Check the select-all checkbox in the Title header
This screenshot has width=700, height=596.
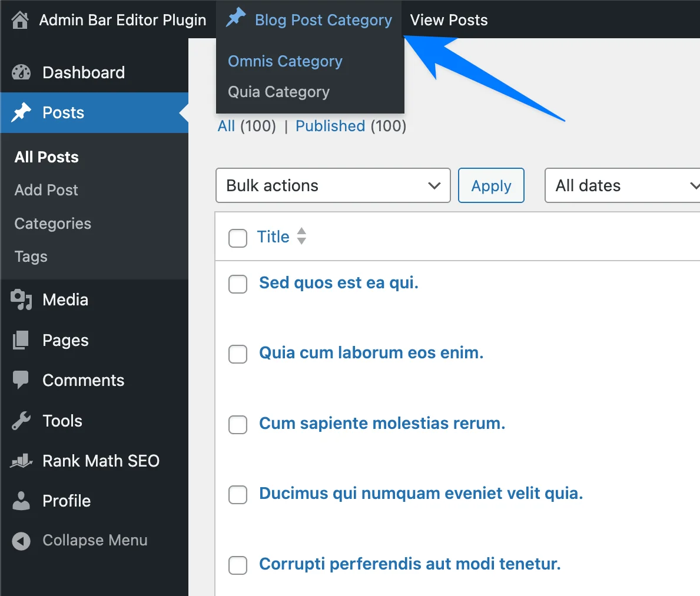point(238,238)
